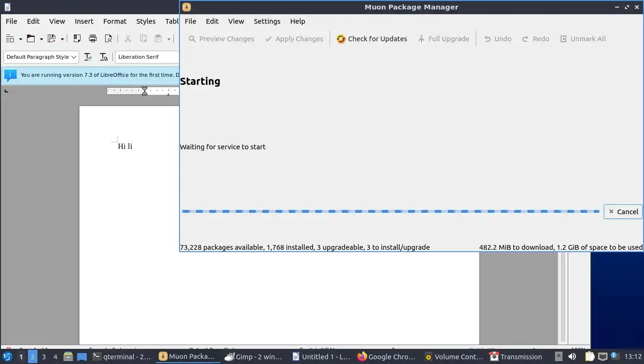Click the network connection tray icon
This screenshot has height=364, width=644.
(x=602, y=357)
